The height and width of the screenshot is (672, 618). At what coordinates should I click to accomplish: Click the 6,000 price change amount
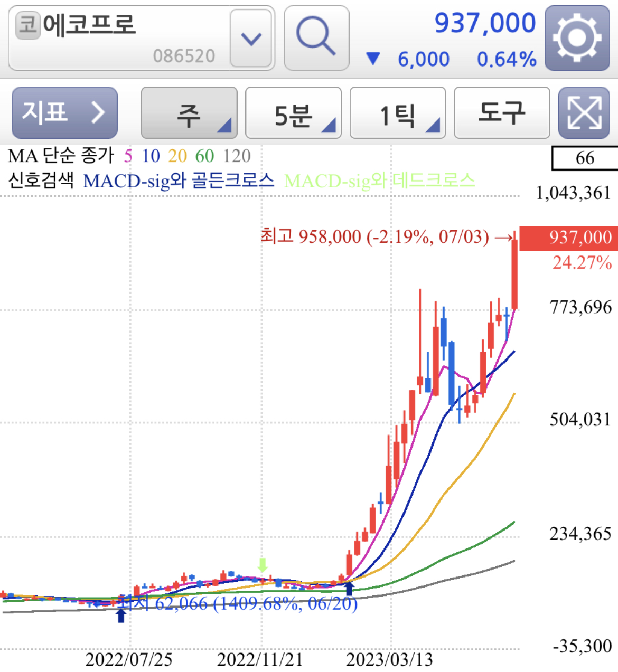424,59
